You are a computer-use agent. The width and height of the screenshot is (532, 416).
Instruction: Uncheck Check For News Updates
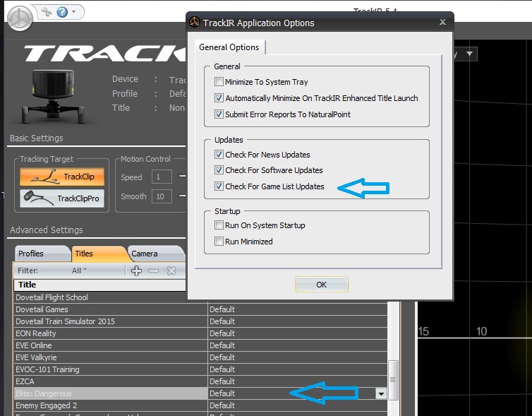pyautogui.click(x=219, y=155)
